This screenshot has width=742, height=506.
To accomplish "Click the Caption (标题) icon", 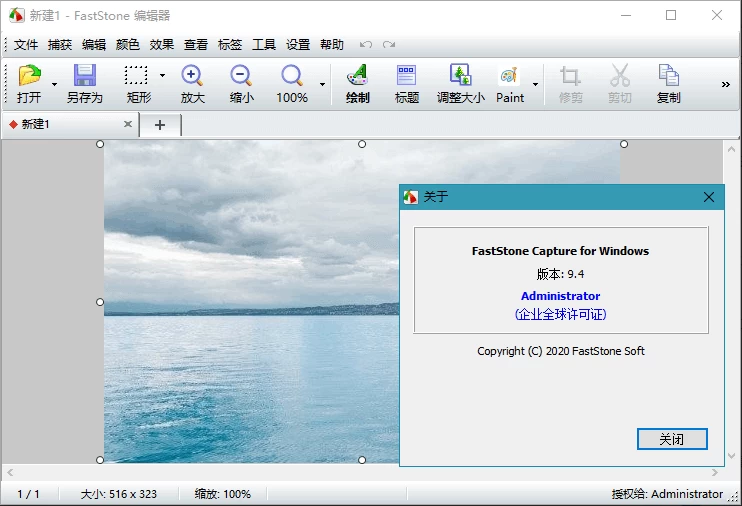I will [406, 76].
